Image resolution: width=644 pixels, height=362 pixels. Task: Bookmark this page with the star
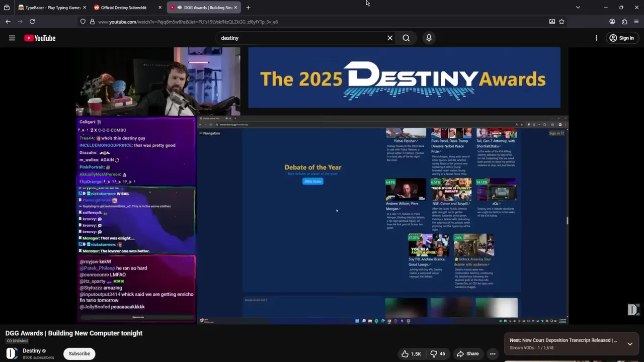point(561,22)
